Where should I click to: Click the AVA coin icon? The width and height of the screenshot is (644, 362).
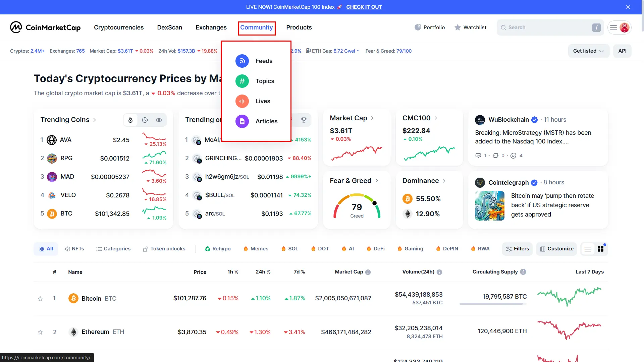52,140
